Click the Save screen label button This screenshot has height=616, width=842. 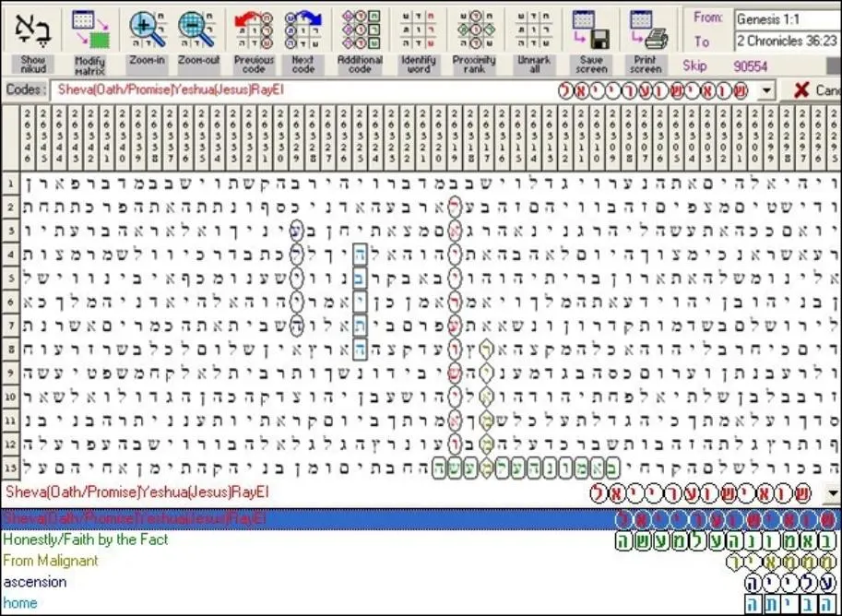[x=590, y=65]
